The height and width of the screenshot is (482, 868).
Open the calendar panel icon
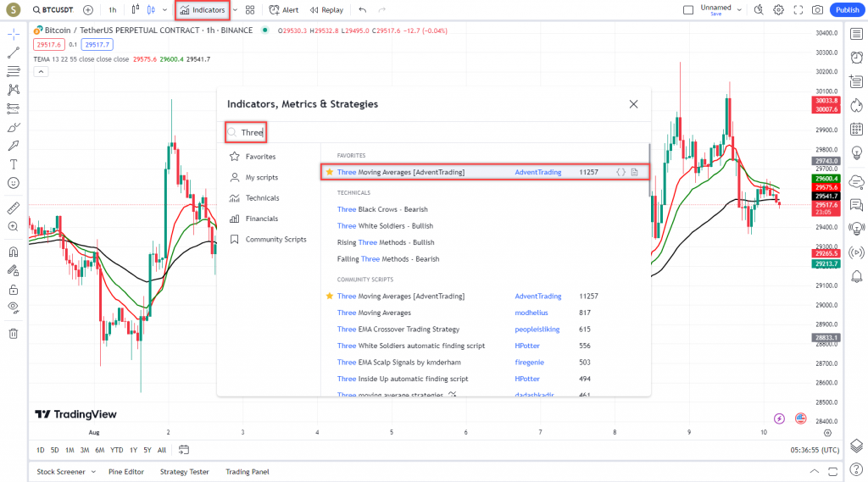pos(856,129)
